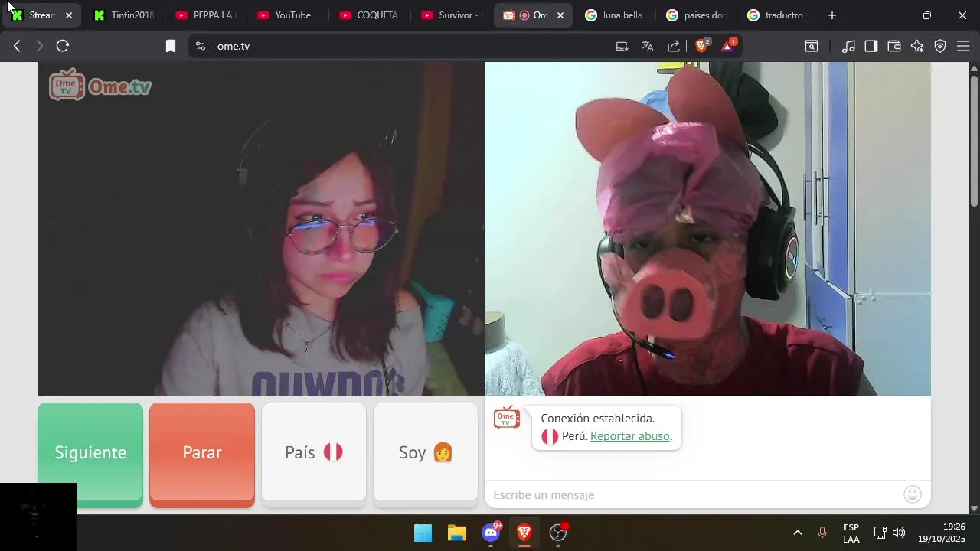980x551 pixels.
Task: Close the first Stream tab
Action: (x=68, y=15)
